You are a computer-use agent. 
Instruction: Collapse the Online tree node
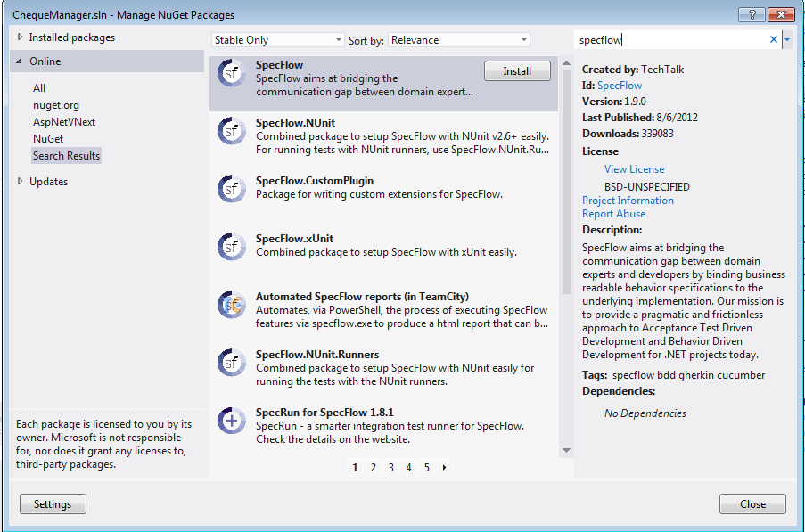tap(20, 61)
